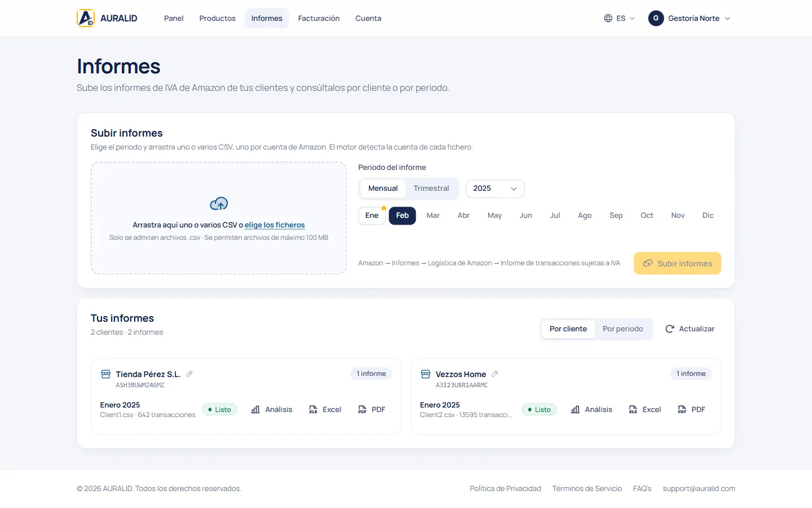Open Política de Privacidad link

pyautogui.click(x=505, y=489)
